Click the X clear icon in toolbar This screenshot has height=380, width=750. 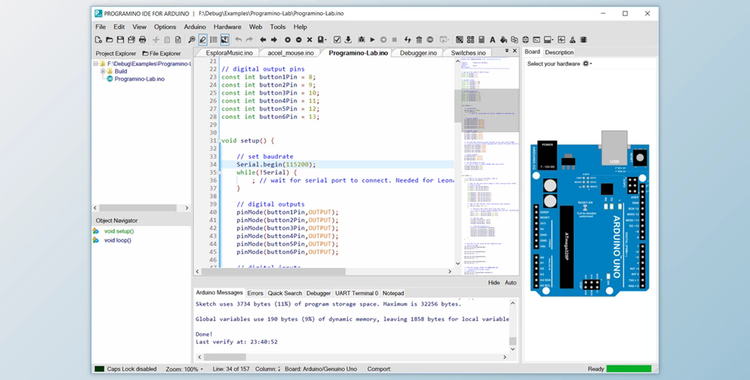pyautogui.click(x=309, y=40)
